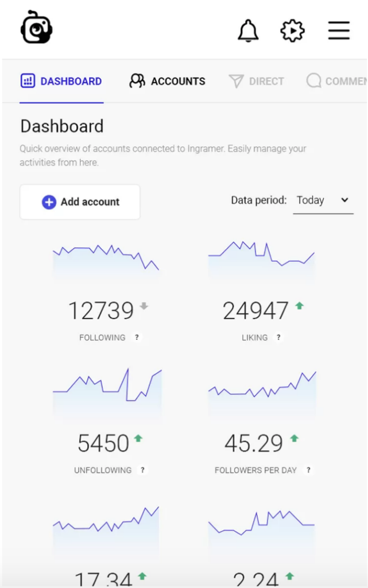Click the Unfollowing sparkline chart

click(x=107, y=390)
